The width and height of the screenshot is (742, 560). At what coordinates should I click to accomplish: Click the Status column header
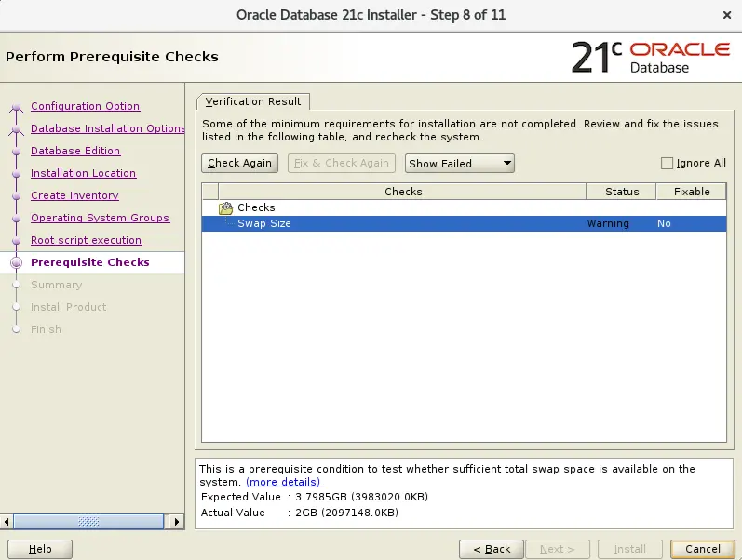[621, 192]
